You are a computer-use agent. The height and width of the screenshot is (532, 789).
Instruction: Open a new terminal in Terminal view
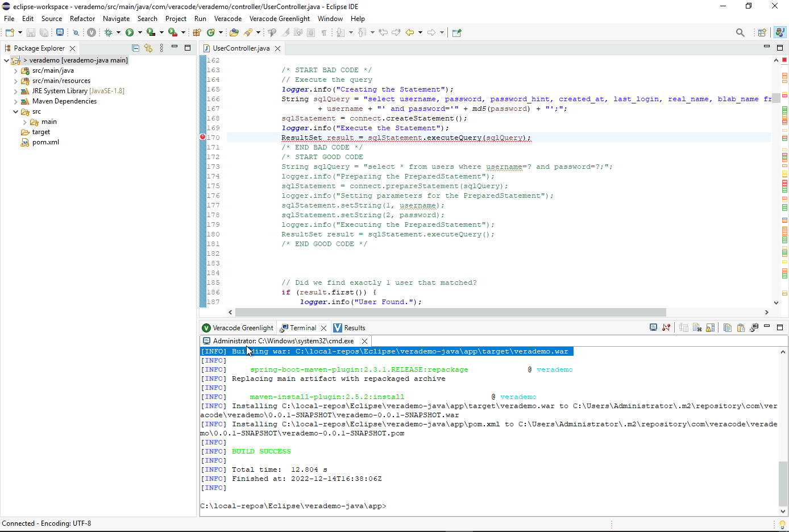653,327
